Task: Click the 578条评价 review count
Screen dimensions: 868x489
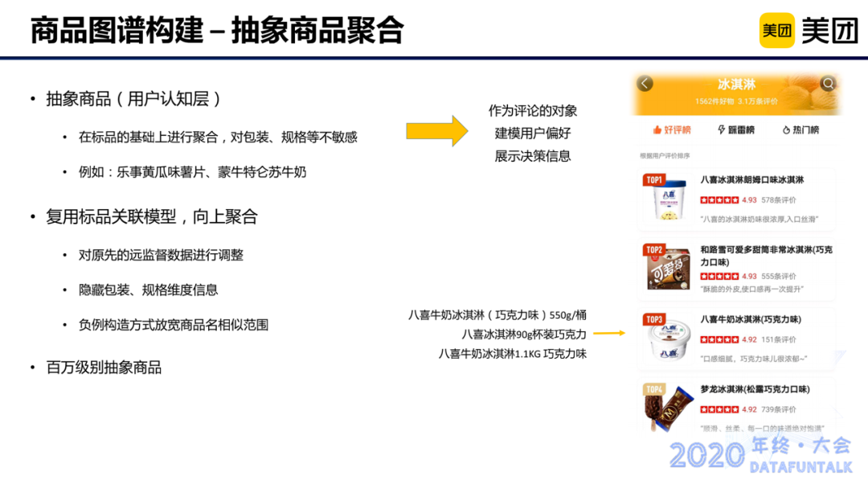Action: pyautogui.click(x=778, y=200)
